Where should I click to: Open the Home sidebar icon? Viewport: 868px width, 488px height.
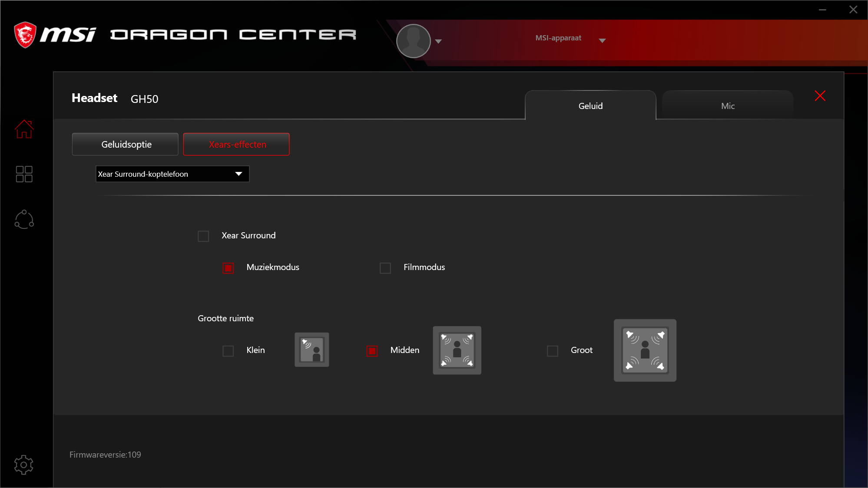[x=24, y=129]
